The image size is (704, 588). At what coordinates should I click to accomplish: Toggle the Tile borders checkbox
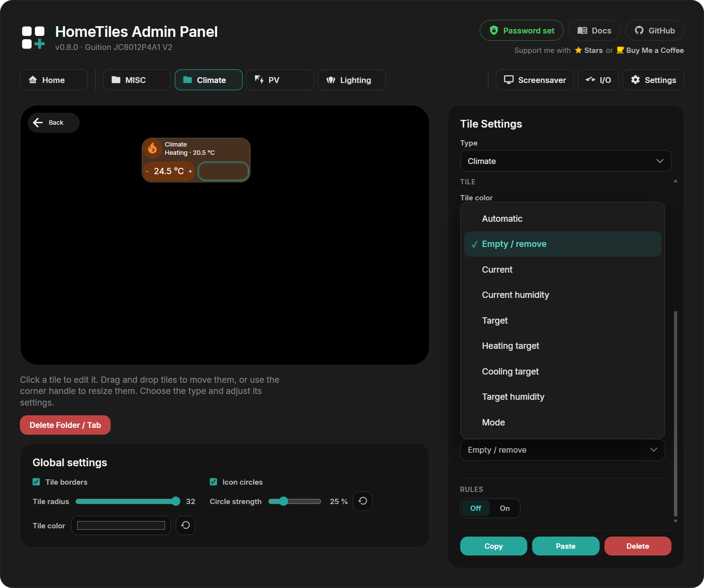point(36,482)
